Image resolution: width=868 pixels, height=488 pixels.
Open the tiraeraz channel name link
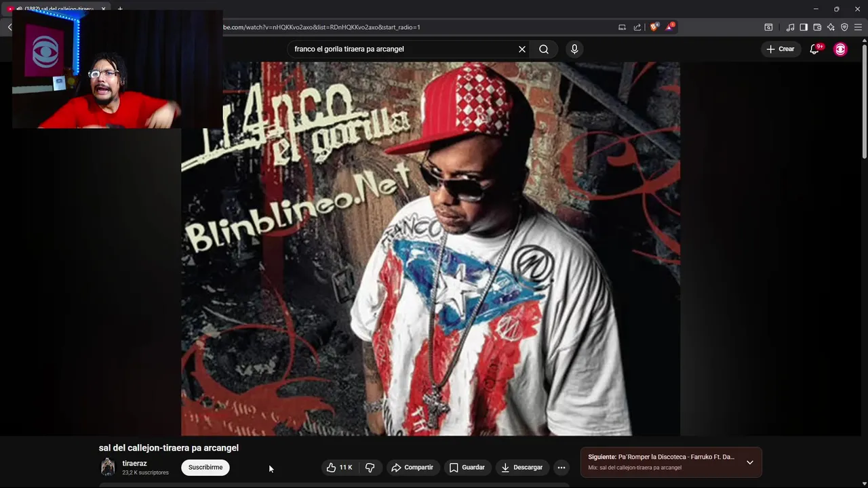point(134,463)
